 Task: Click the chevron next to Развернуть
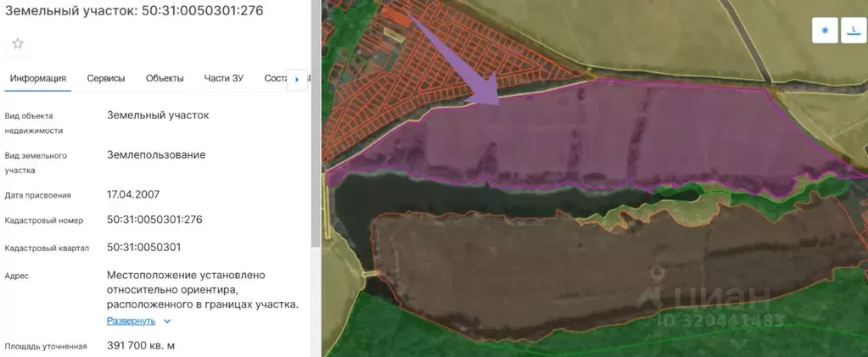coord(167,321)
